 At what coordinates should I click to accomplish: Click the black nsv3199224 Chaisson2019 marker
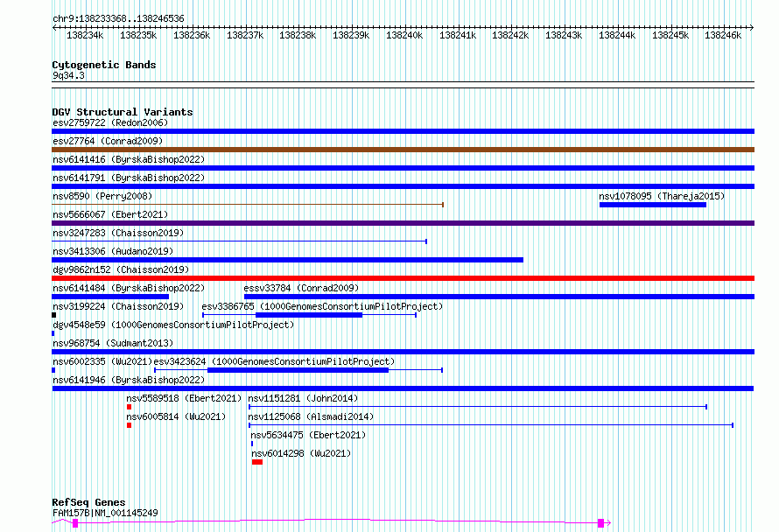pyautogui.click(x=53, y=315)
